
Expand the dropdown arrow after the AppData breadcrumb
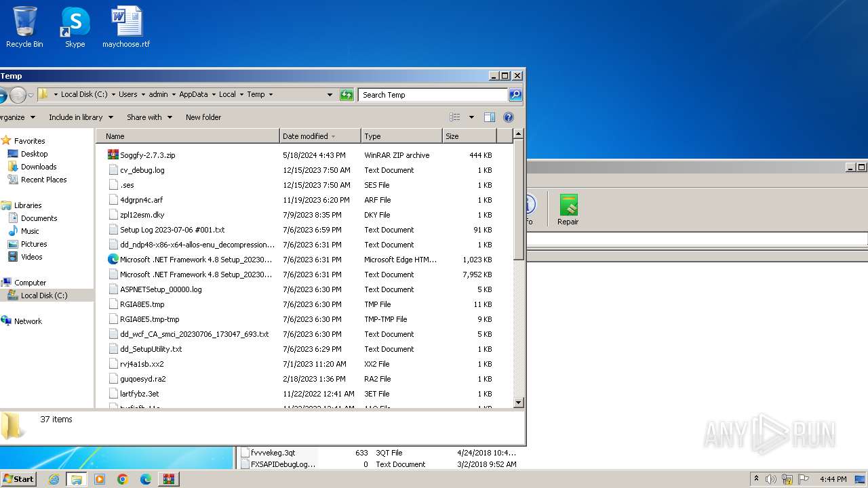[213, 94]
